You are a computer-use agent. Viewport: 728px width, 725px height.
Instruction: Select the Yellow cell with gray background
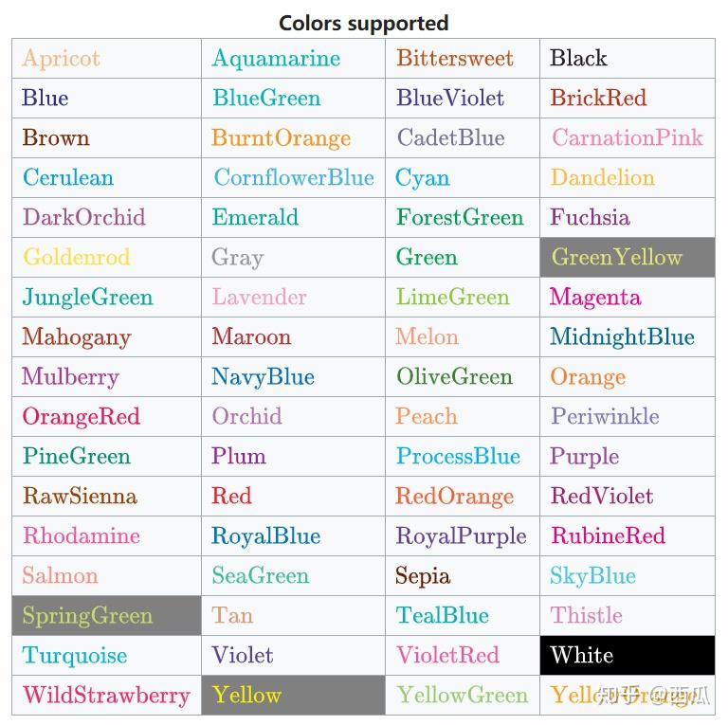[x=293, y=695]
